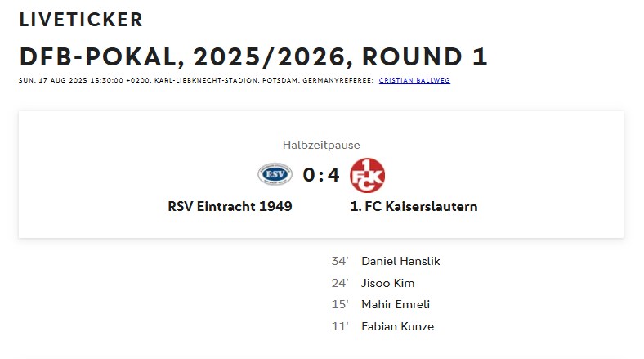Image resolution: width=644 pixels, height=359 pixels.
Task: Click the RSV Eintracht 1949 club crest
Action: (275, 174)
